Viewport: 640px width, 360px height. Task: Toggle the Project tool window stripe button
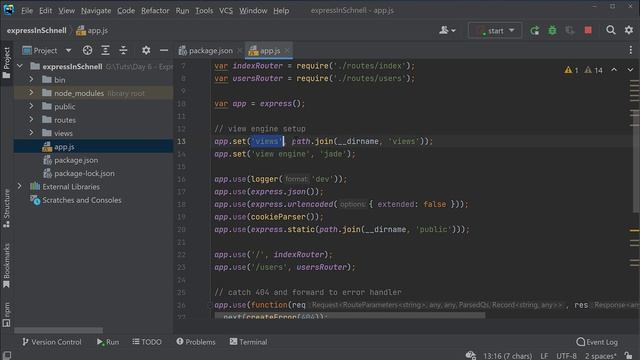coord(7,63)
